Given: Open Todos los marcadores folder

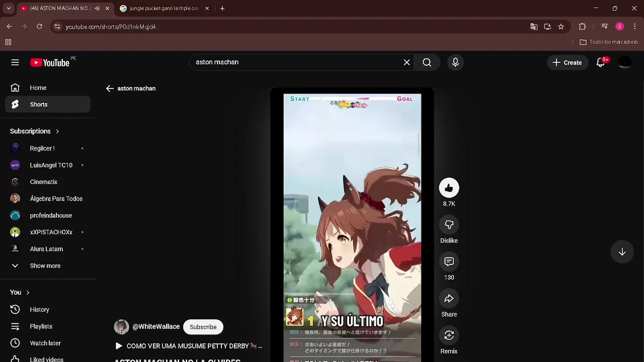Looking at the screenshot, I should (609, 42).
